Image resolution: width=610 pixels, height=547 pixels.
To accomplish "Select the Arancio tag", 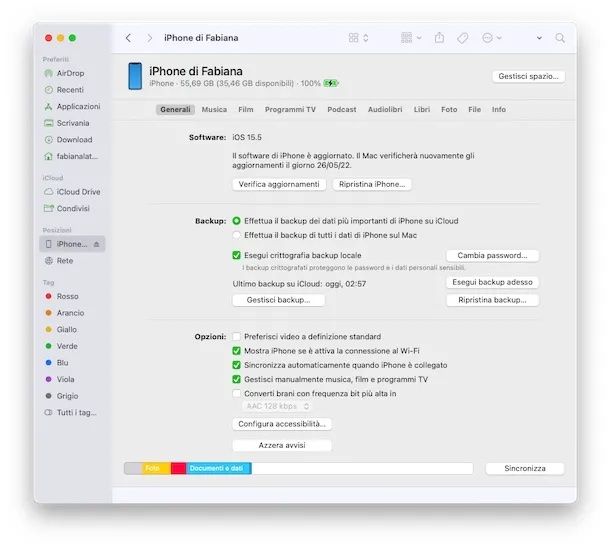I will (x=65, y=313).
